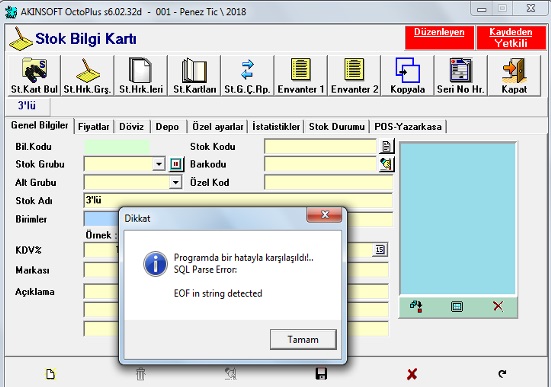Open St.G.Ç.Rp. in-out report
This screenshot has height=387, width=551.
coord(247,76)
